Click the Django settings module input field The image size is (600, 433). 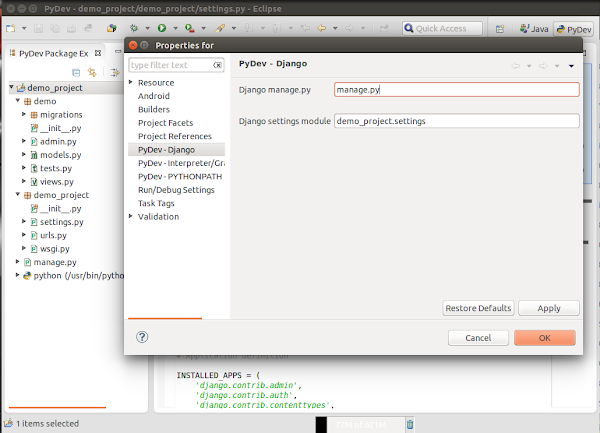[457, 121]
